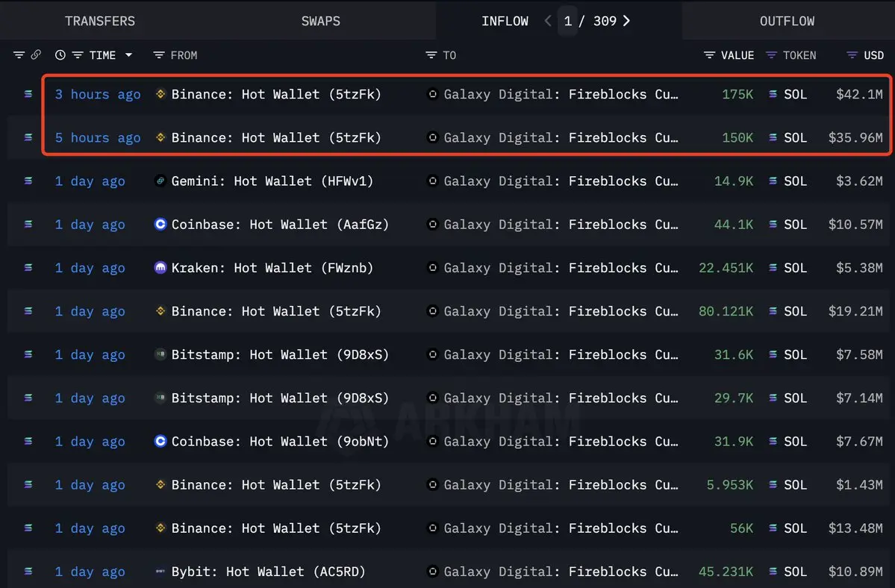Open the USD column filter
Viewport: 895px width, 588px height.
tap(852, 54)
